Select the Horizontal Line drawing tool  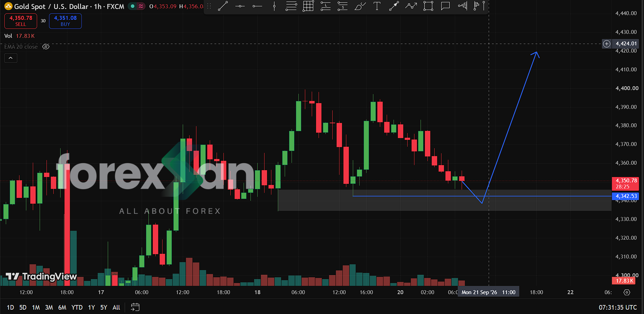tap(240, 6)
